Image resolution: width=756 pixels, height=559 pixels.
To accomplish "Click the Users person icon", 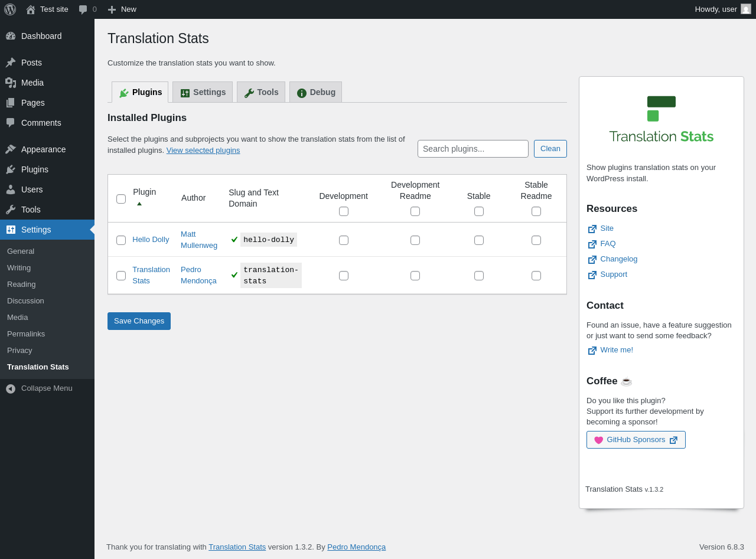I will pyautogui.click(x=11, y=189).
